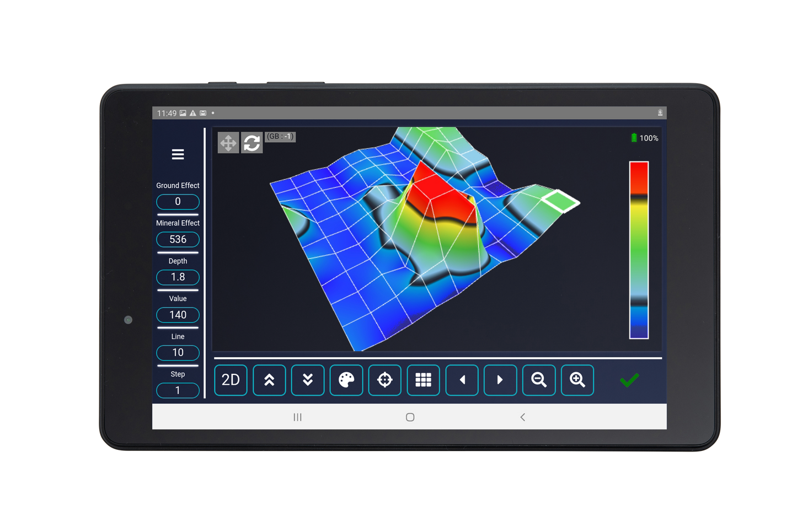
Task: Move to previous with left arrow
Action: pyautogui.click(x=462, y=380)
